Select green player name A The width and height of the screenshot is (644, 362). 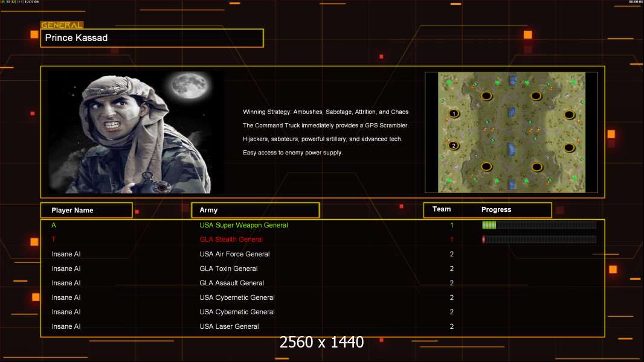tap(54, 225)
